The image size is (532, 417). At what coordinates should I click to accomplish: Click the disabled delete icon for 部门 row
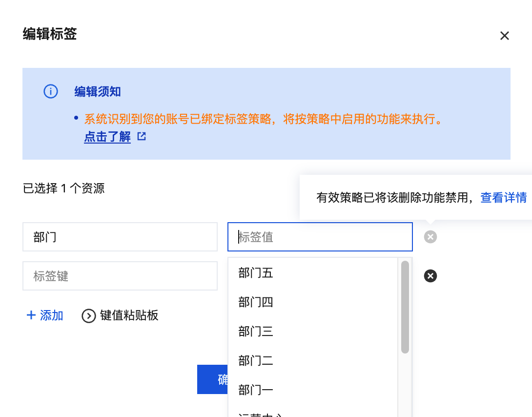(430, 237)
